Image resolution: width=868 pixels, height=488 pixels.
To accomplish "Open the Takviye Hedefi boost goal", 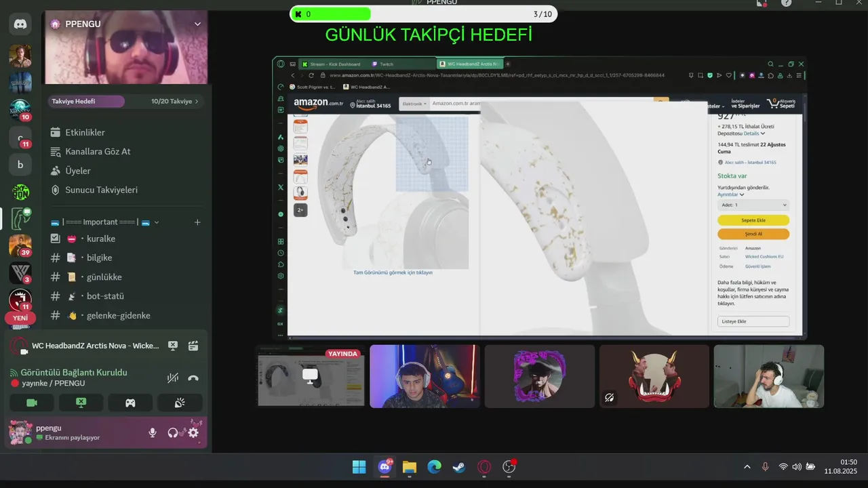I will click(125, 101).
